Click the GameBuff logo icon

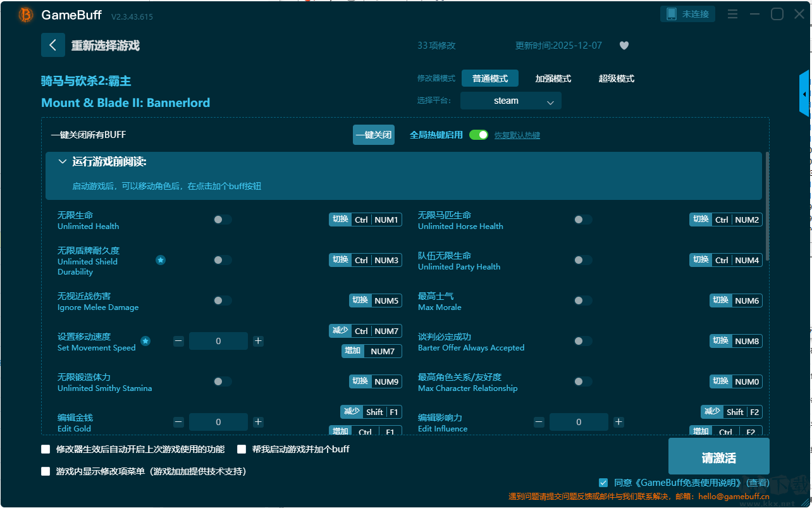tap(26, 15)
